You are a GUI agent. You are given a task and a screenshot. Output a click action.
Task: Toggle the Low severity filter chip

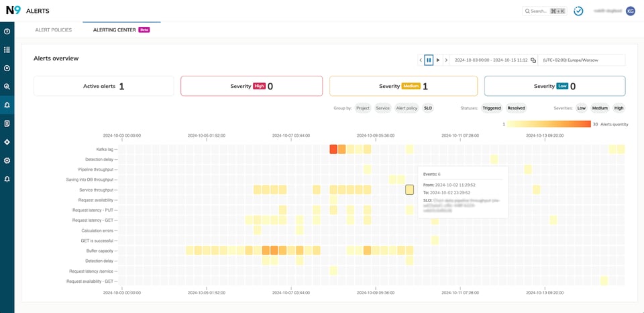(x=581, y=108)
